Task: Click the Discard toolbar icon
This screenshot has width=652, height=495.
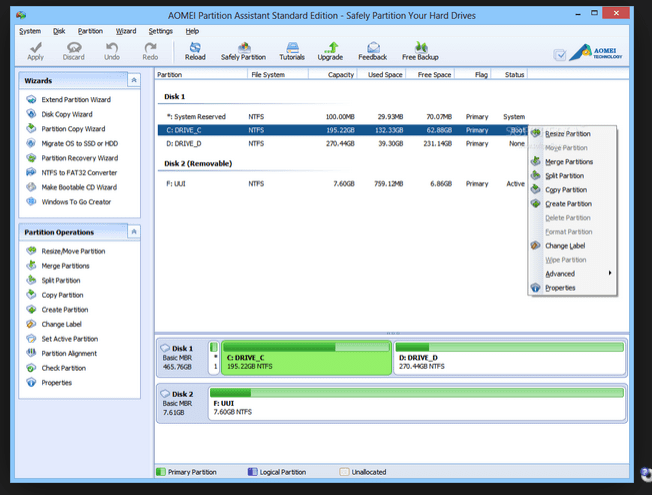Action: [74, 51]
